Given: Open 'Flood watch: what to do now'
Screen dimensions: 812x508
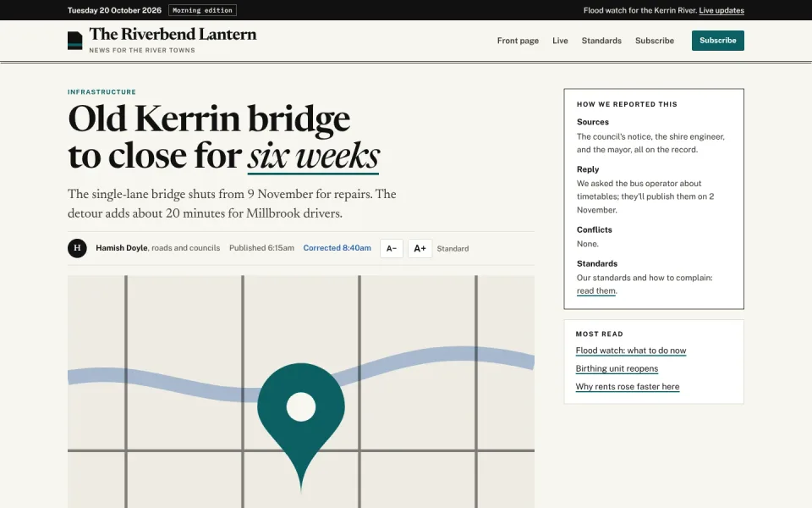Looking at the screenshot, I should pyautogui.click(x=631, y=351).
